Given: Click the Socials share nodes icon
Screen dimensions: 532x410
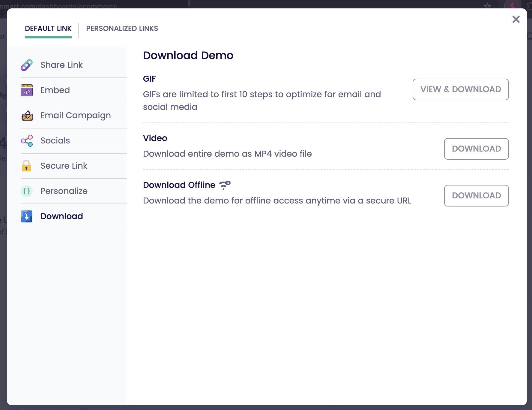Looking at the screenshot, I should pos(27,141).
